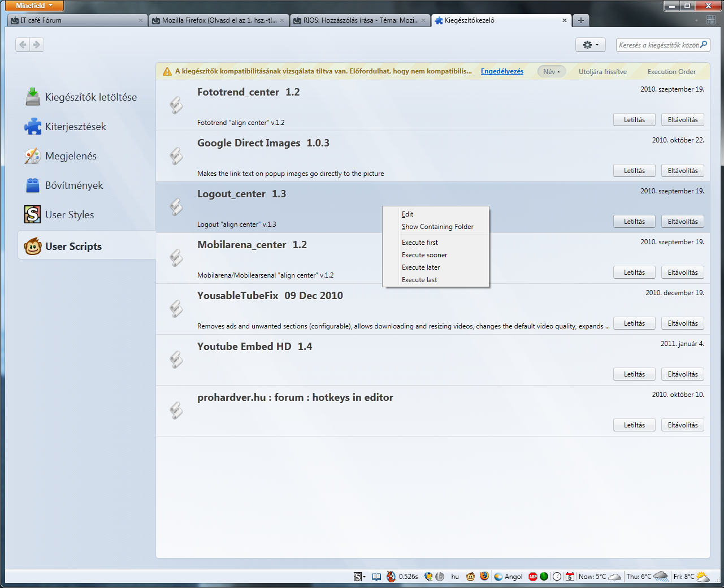The image size is (724, 588).
Task: Click the Now 5°C weather entry
Action: click(x=600, y=577)
